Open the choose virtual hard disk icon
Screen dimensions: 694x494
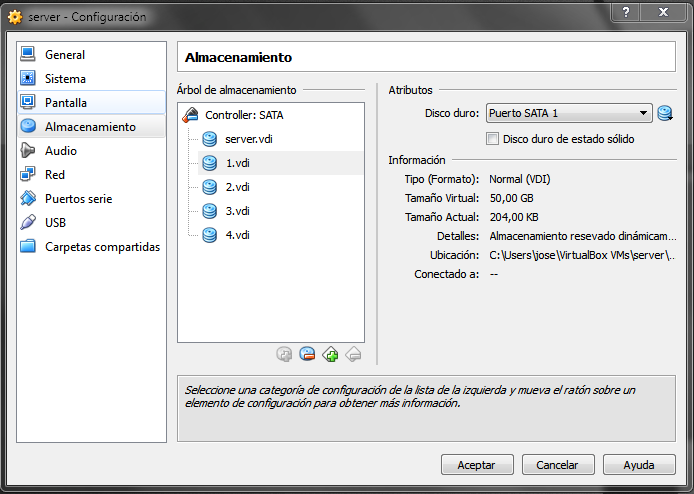(x=665, y=113)
